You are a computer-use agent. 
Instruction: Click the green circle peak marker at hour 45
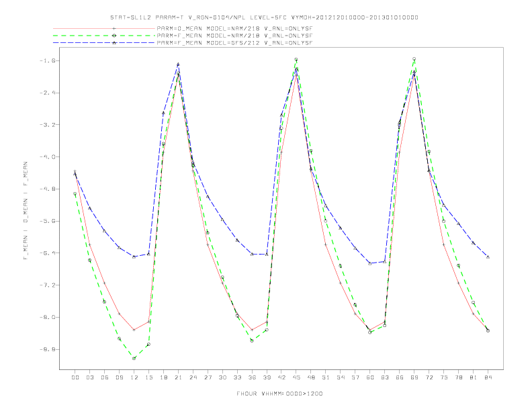[x=296, y=59]
